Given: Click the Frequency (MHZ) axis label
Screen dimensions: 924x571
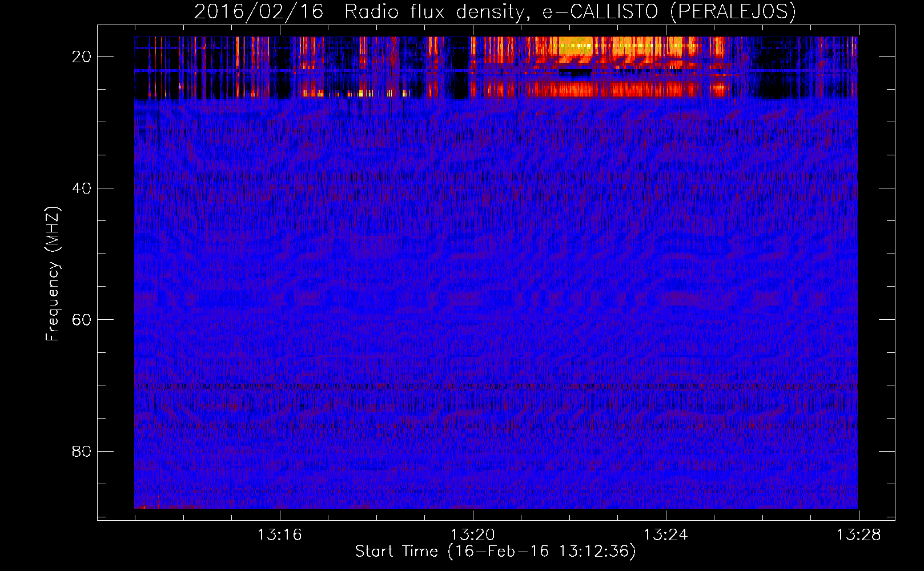Looking at the screenshot, I should coord(53,274).
